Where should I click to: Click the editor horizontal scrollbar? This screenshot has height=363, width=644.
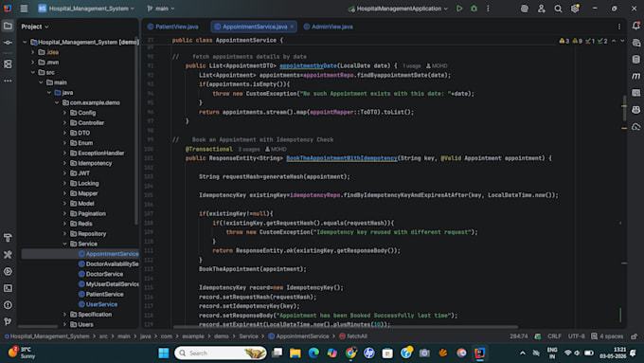[345, 327]
